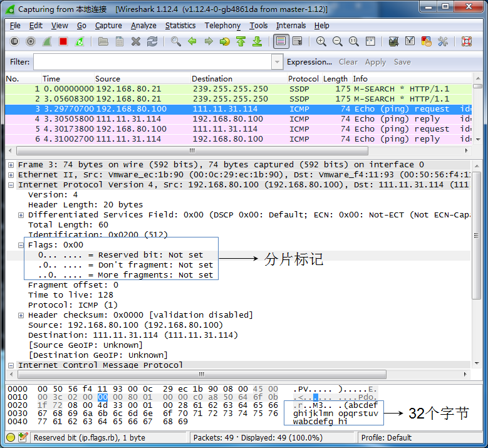Click the Save filter button
The width and height of the screenshot is (488, 448).
coord(402,62)
